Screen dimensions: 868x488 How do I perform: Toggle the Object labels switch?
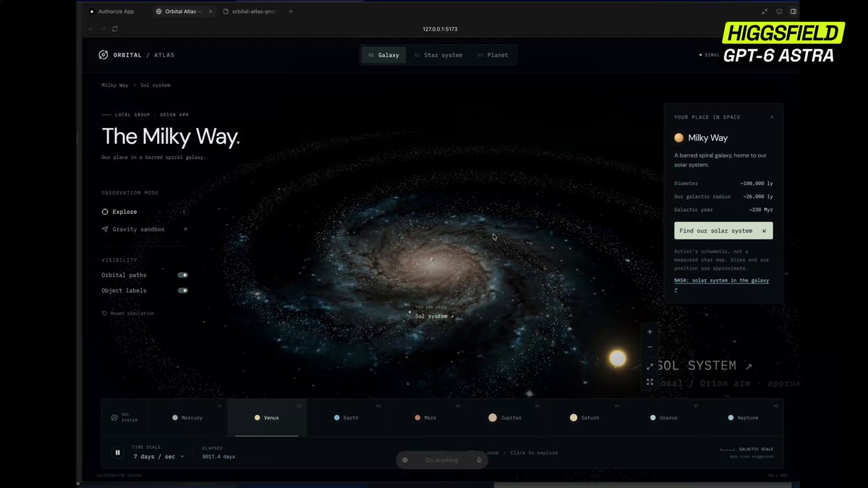[x=183, y=291]
